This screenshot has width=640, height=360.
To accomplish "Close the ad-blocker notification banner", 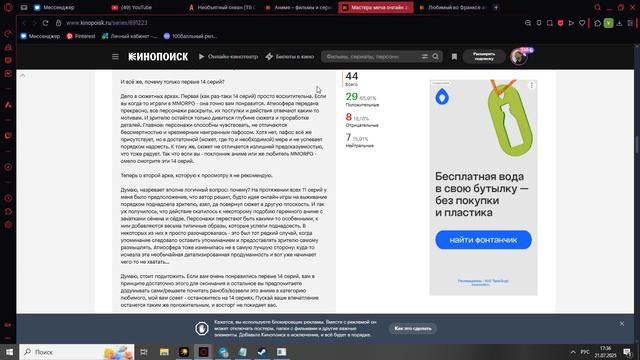I will click(x=622, y=324).
